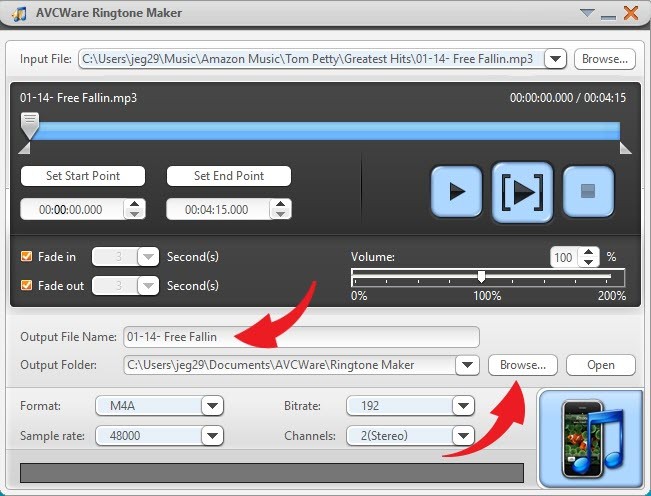Expand the Fade out seconds dropdown
This screenshot has width=651, height=496.
(x=148, y=286)
